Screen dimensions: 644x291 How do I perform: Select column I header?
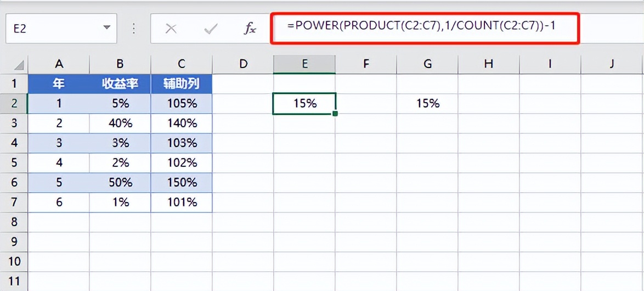click(550, 64)
